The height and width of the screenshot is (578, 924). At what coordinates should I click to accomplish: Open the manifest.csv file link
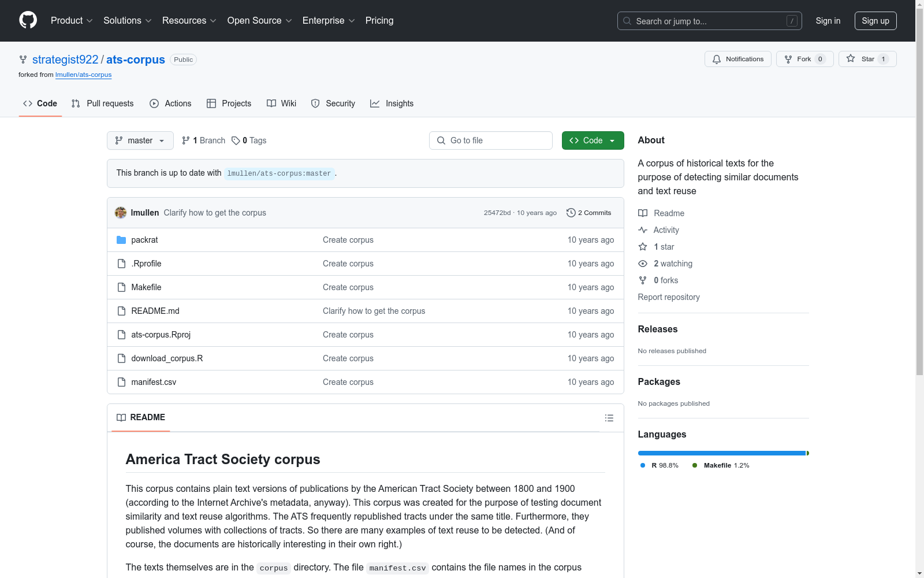pyautogui.click(x=154, y=382)
